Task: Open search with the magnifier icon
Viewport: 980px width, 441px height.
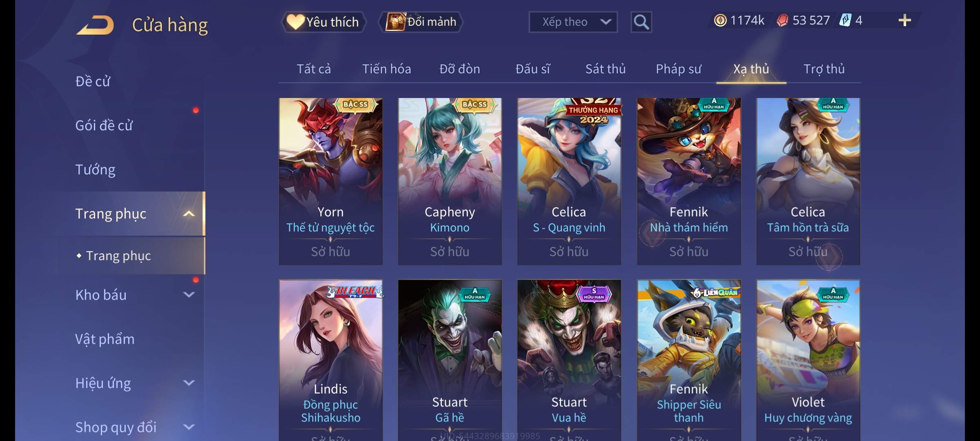Action: [x=641, y=22]
